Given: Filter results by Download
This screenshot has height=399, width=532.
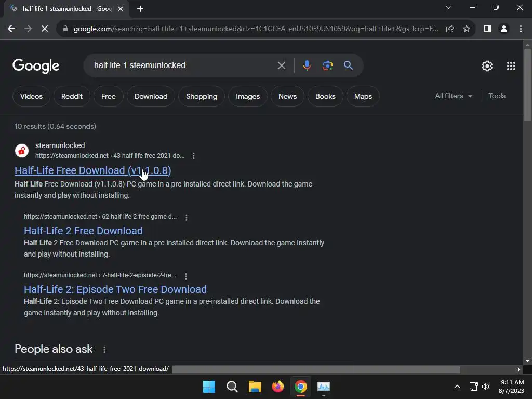Looking at the screenshot, I should point(151,96).
